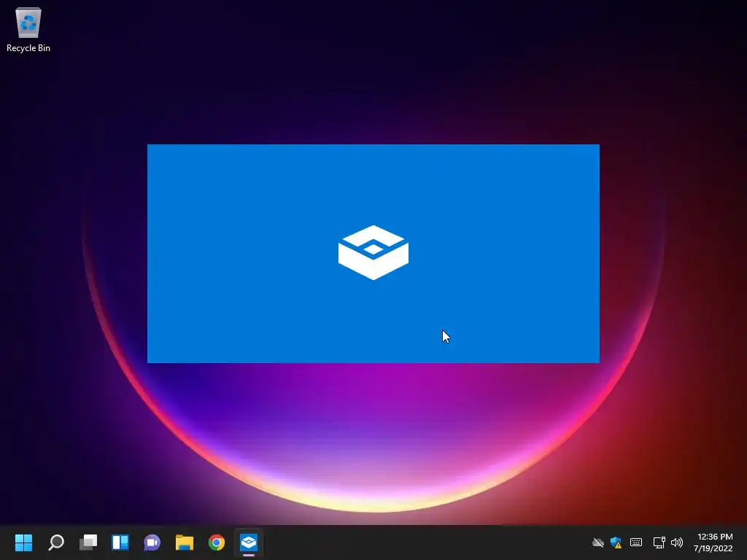The height and width of the screenshot is (560, 747).
Task: Open File Explorer from taskbar
Action: click(x=185, y=542)
